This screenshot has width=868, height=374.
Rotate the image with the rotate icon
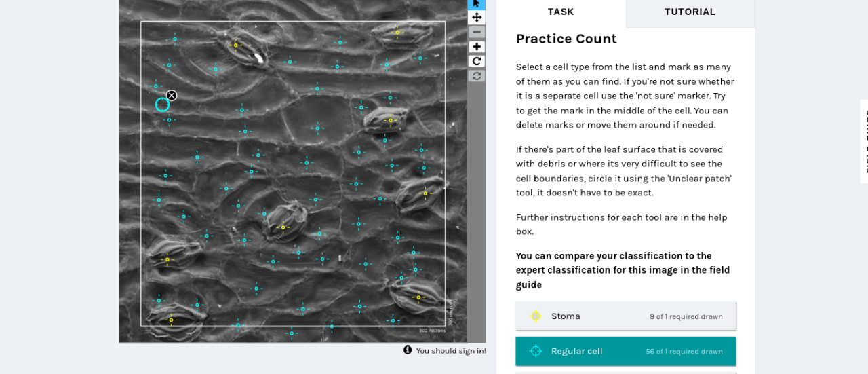point(477,61)
